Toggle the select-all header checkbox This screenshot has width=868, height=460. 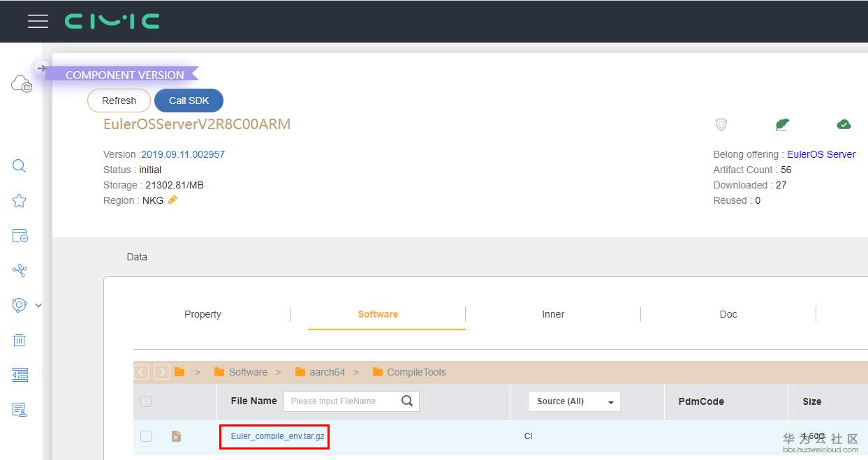(146, 401)
